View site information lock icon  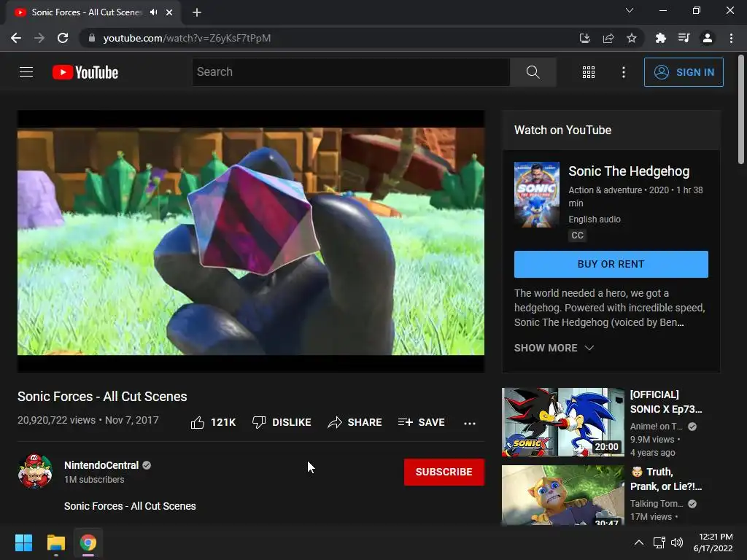(x=92, y=38)
